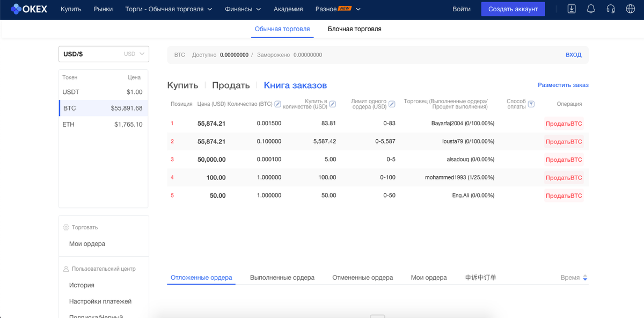Click the OKEX logo
This screenshot has width=644, height=318.
[x=29, y=9]
